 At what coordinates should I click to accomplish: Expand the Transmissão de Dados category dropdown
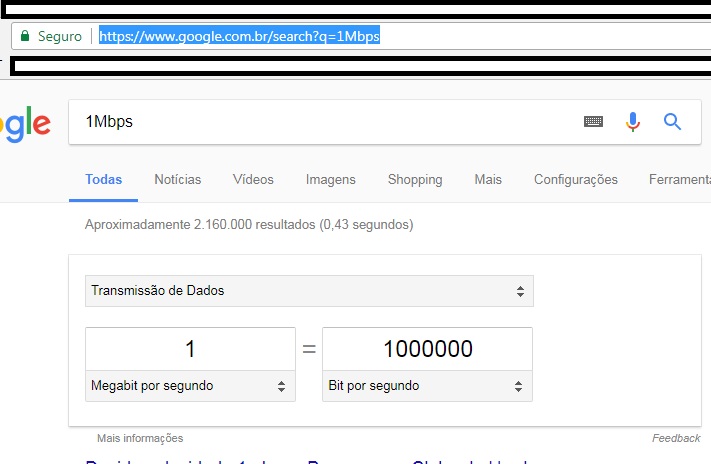(x=309, y=291)
